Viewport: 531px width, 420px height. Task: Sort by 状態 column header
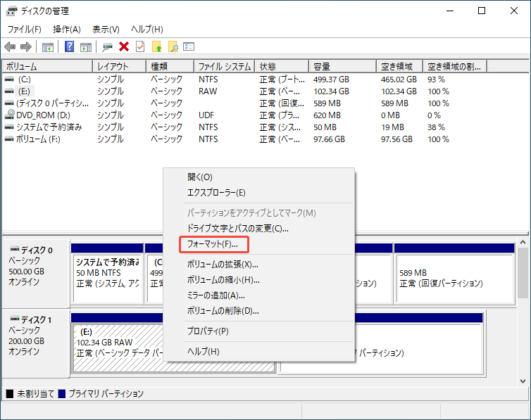click(282, 66)
